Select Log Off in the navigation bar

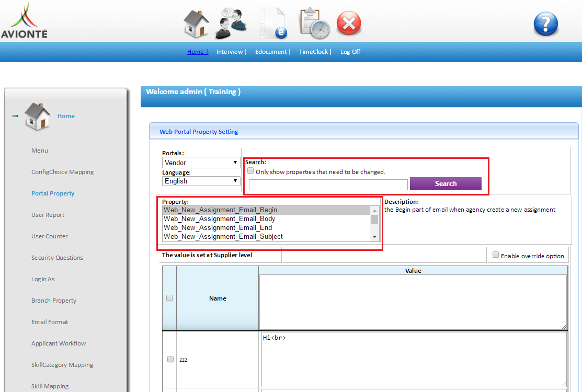(x=350, y=52)
